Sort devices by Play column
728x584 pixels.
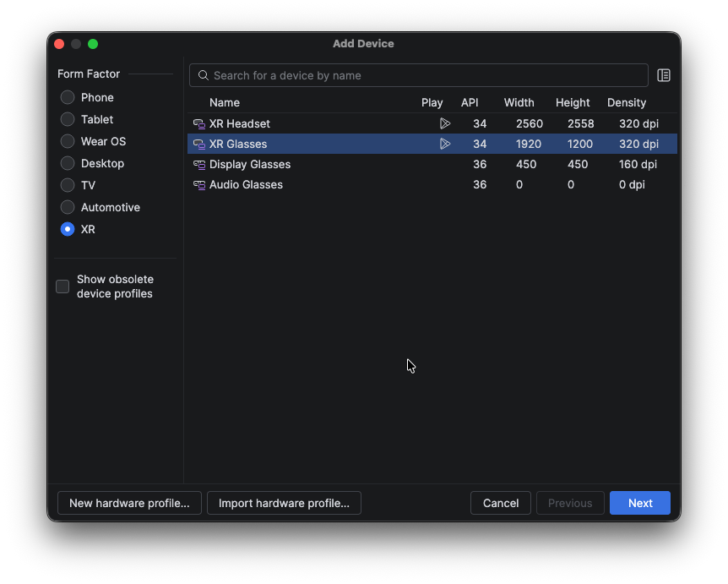(x=432, y=102)
